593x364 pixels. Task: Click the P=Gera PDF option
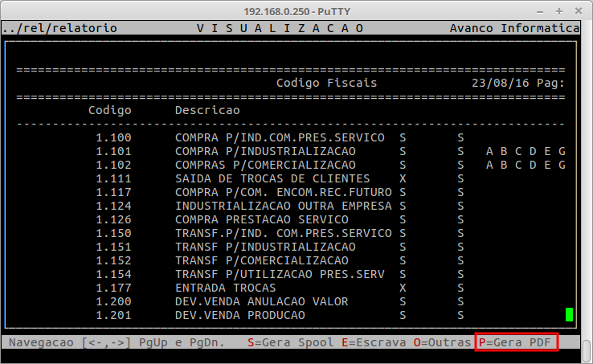point(515,342)
